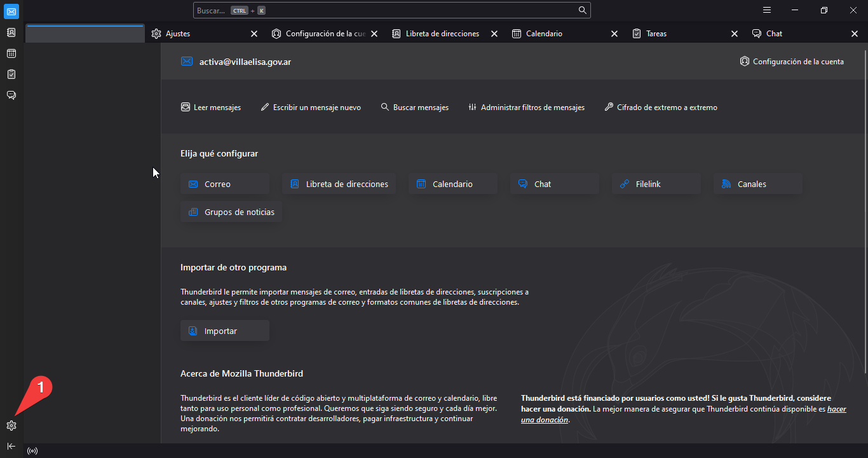Open Chat icon in left sidebar
868x458 pixels.
11,95
